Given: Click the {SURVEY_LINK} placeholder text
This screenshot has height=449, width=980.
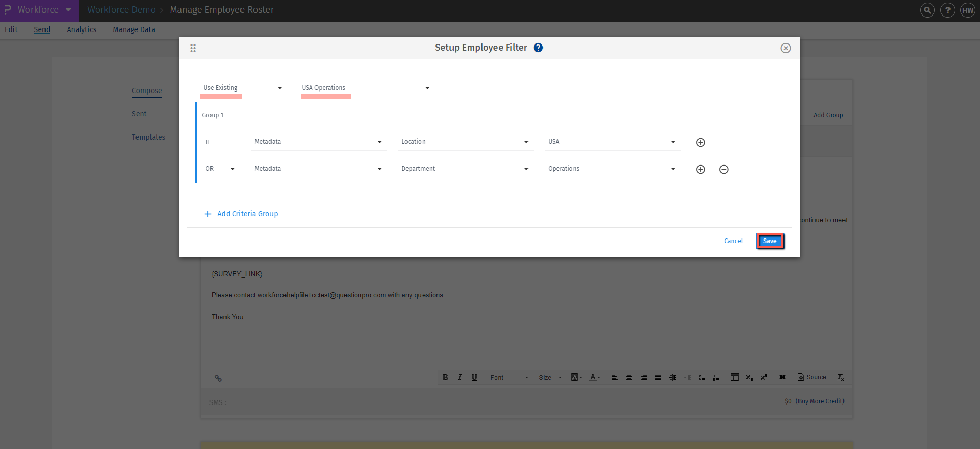Looking at the screenshot, I should pyautogui.click(x=237, y=274).
